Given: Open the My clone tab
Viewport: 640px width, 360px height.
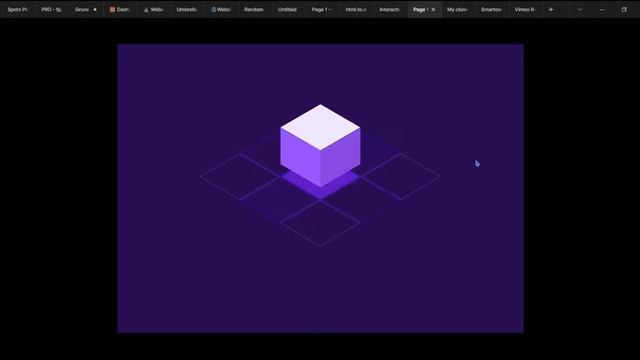Looking at the screenshot, I should tap(457, 9).
